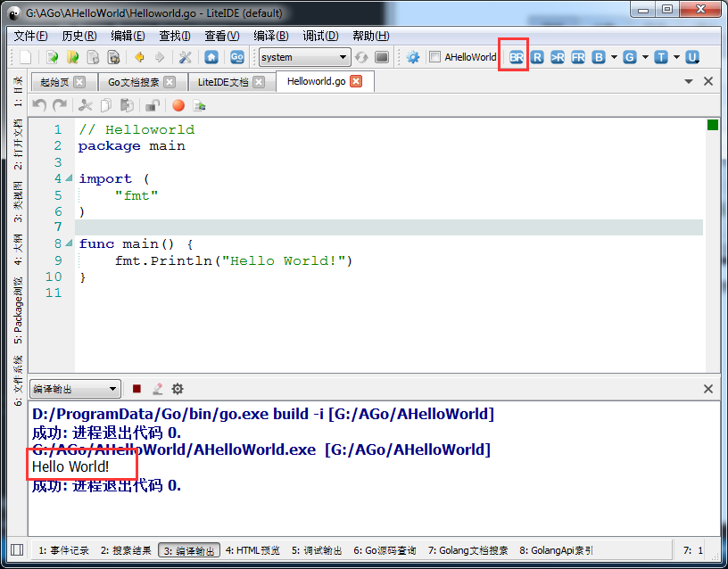728x569 pixels.
Task: Open the 帮助(H) menu
Action: (x=370, y=36)
